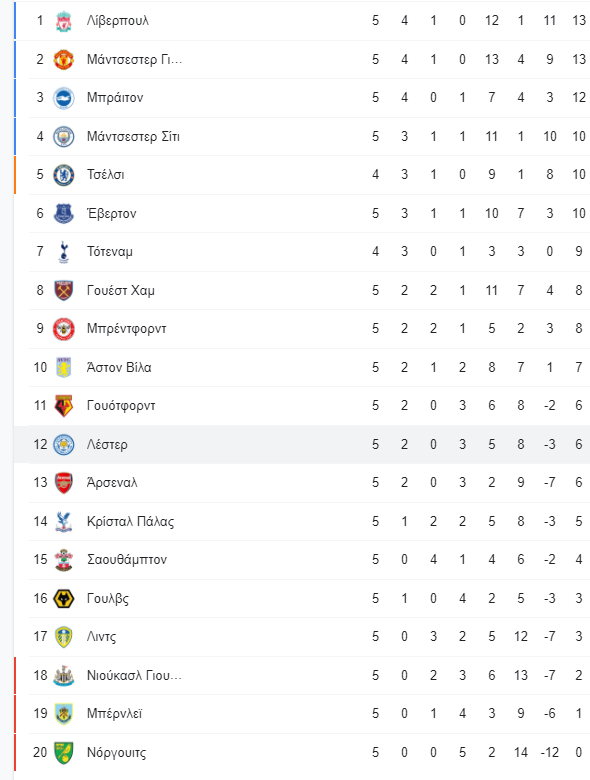Click the Wolves wolf-head badge

point(64,598)
